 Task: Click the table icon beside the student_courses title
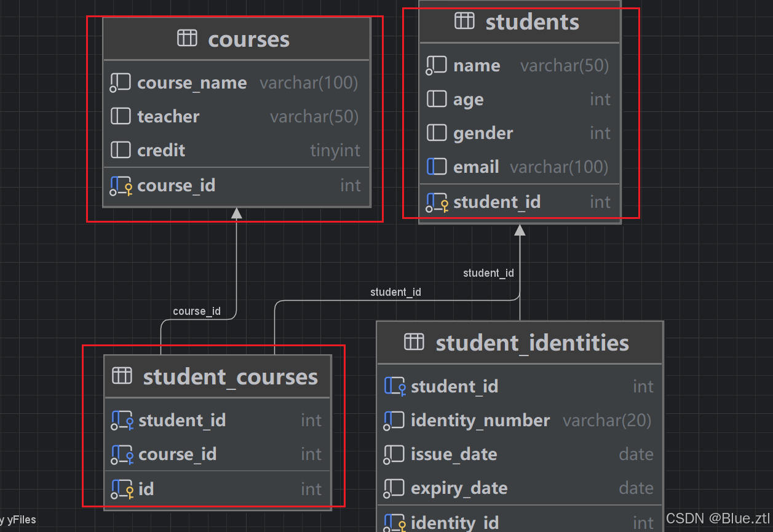pyautogui.click(x=122, y=375)
